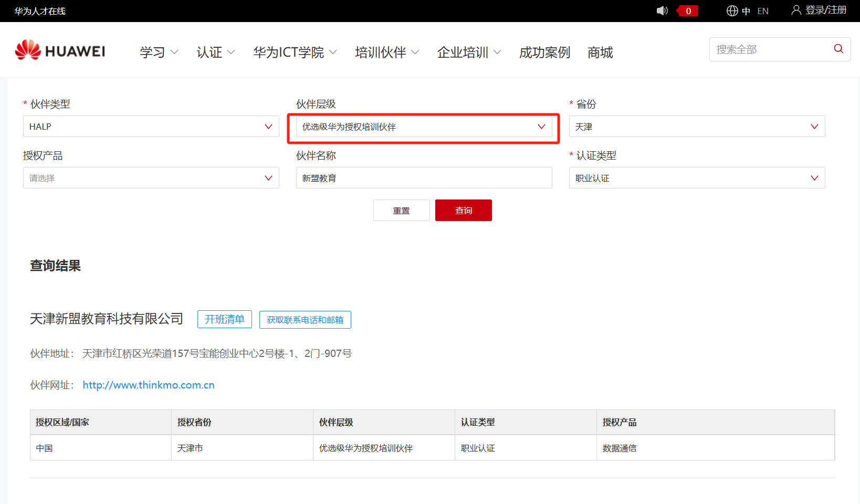Screen dimensions: 860x504
Task: Click 获取联系电话和邮箱 button
Action: pos(305,320)
